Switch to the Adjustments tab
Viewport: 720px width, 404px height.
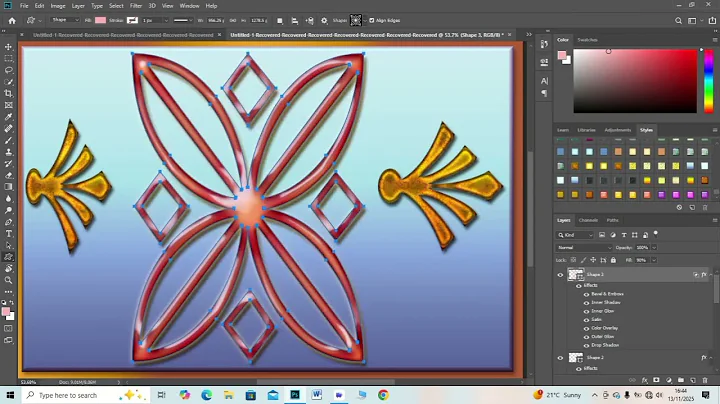[x=618, y=130]
